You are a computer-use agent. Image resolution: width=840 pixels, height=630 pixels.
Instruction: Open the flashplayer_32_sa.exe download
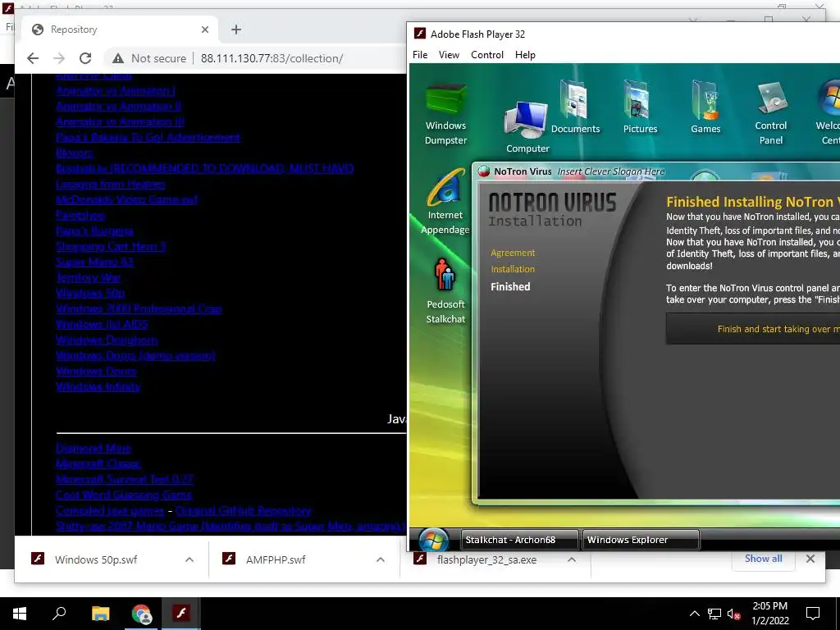[x=486, y=559]
